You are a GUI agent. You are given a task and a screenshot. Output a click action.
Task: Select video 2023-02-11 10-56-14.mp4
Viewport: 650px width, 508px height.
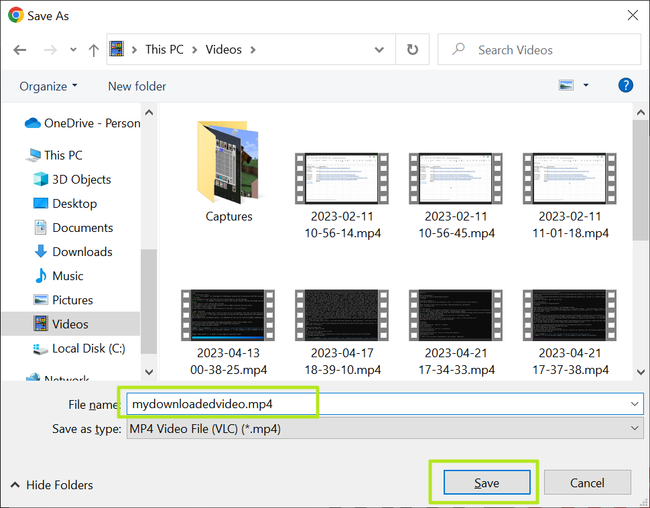(x=342, y=195)
